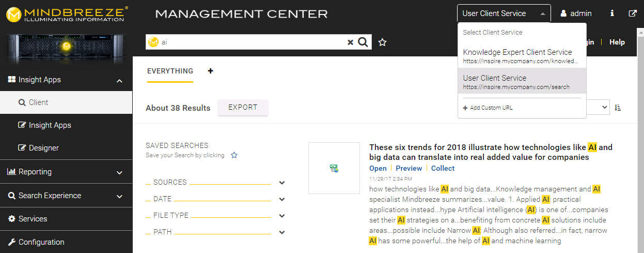Click the admin user icon
644x253 pixels.
click(563, 13)
